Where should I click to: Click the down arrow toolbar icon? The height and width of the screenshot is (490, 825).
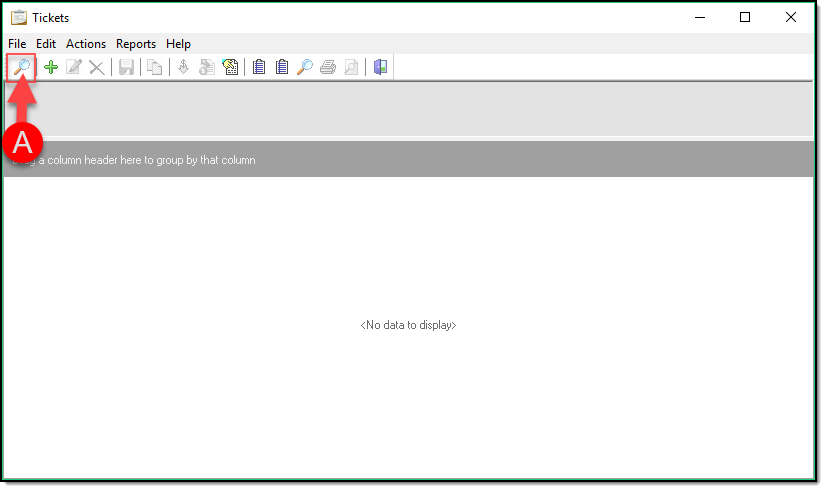coord(183,68)
